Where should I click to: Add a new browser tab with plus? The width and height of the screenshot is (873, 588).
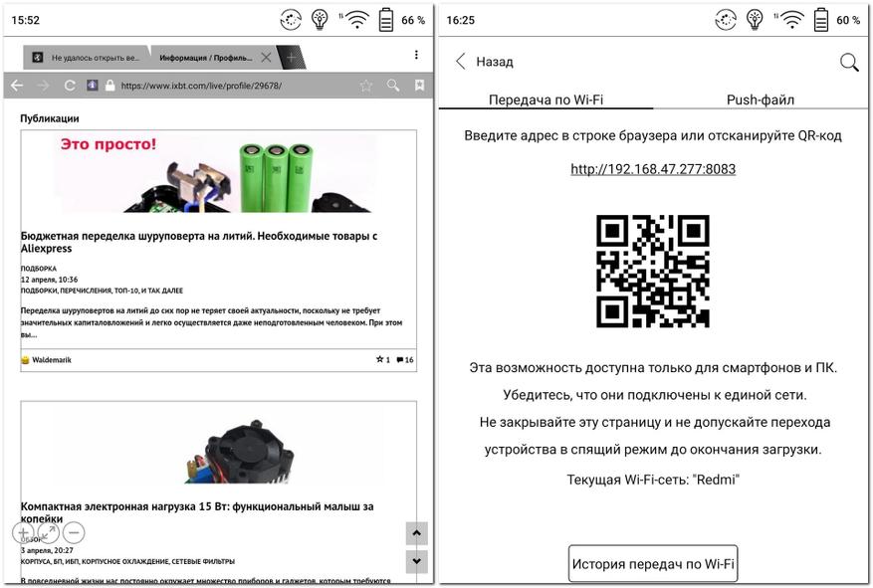click(x=292, y=58)
